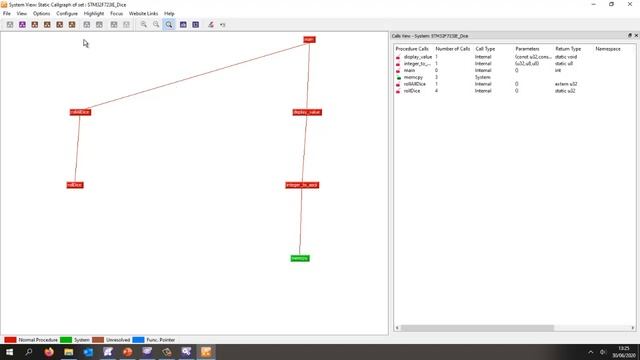Click 'extern u32' return type cell
This screenshot has height=360, width=640.
pos(566,84)
